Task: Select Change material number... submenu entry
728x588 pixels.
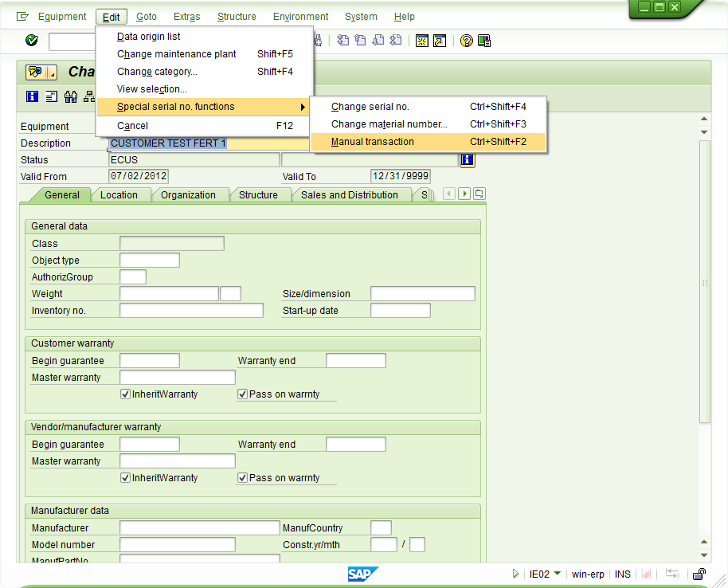Action: [428, 124]
